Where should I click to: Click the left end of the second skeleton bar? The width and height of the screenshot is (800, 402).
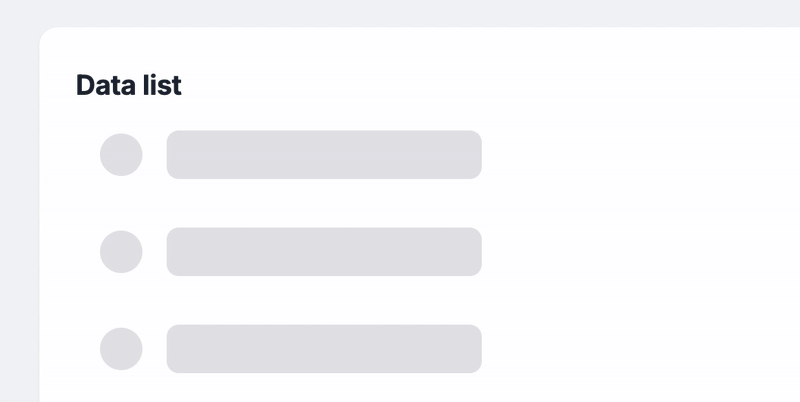(x=177, y=252)
